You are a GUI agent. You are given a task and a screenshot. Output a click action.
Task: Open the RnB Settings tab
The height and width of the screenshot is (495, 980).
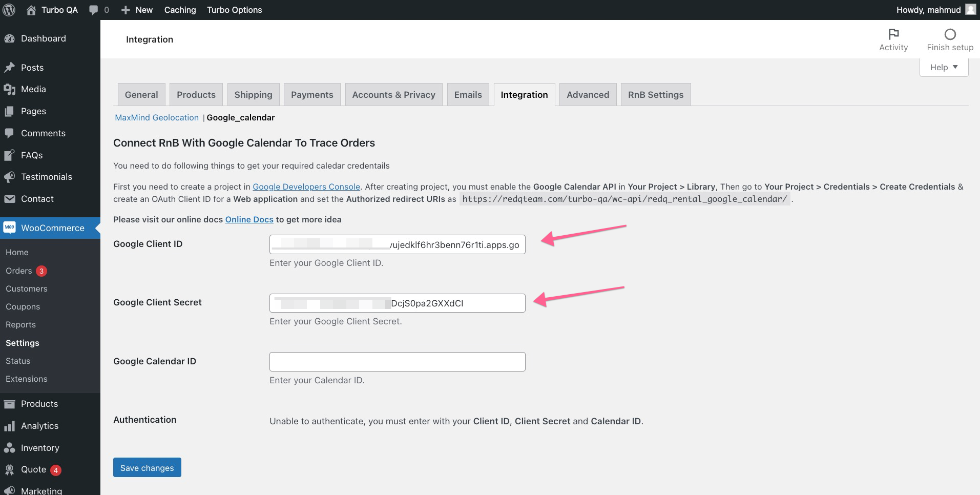[x=656, y=95]
